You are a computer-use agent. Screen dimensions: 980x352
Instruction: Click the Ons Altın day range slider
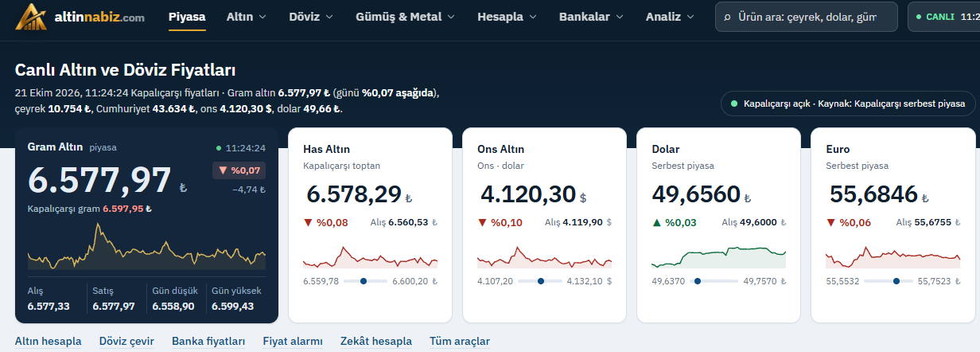[540, 281]
